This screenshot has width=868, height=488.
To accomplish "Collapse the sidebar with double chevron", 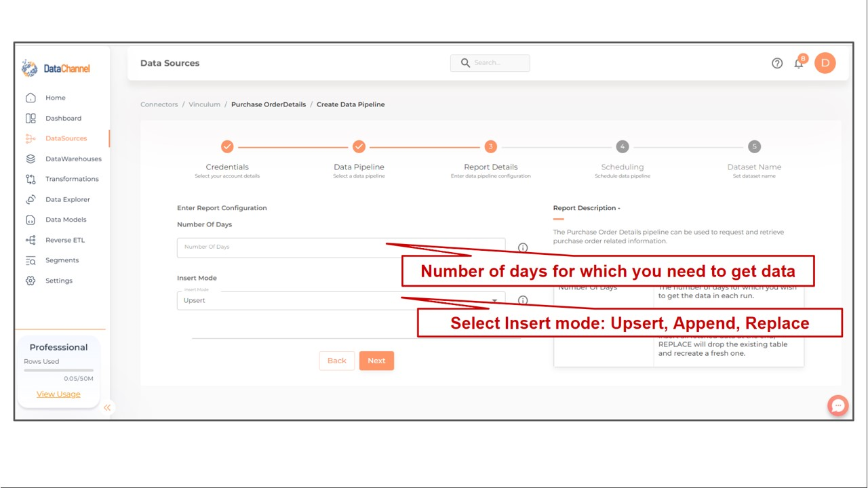I will 107,407.
